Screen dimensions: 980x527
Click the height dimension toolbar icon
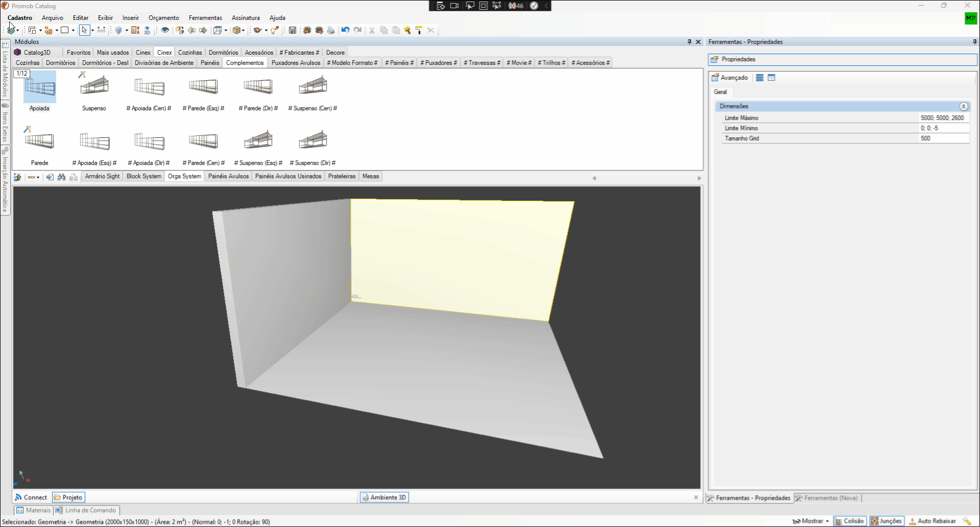point(135,30)
